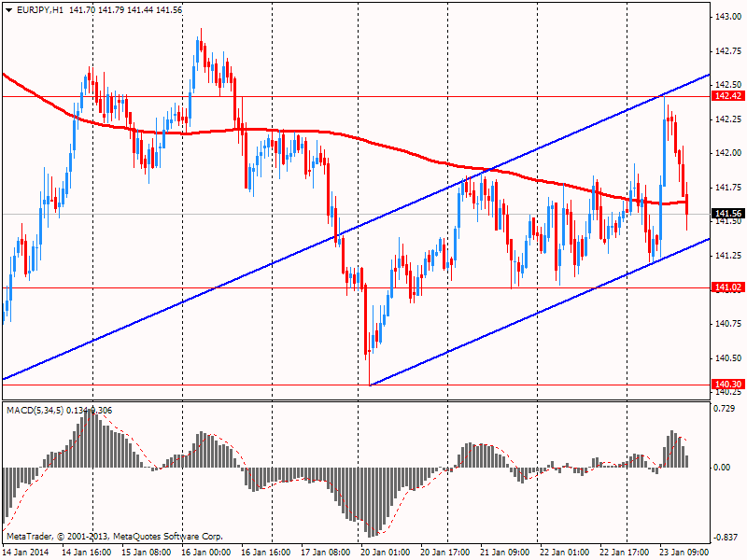Click the MACD scale value -0.837
Screen dimensions: 747x560
tap(725, 538)
